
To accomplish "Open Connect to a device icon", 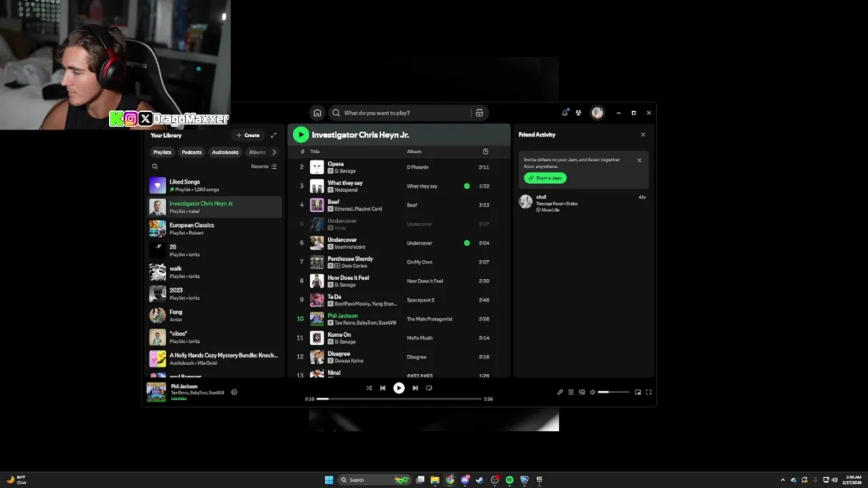I will pyautogui.click(x=582, y=392).
